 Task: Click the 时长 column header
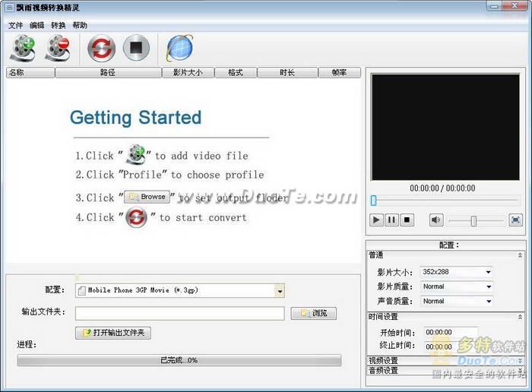[x=287, y=73]
